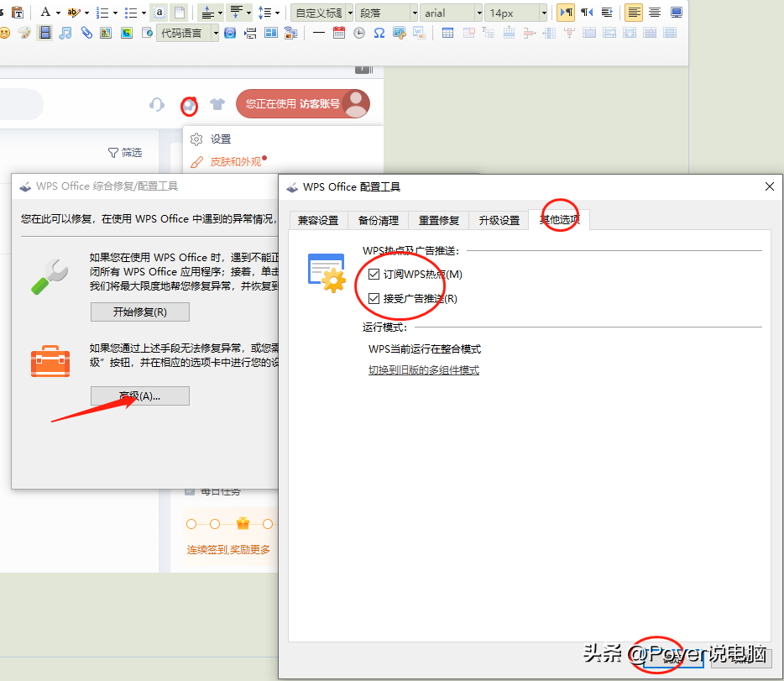Set left-to-right text direction
The image size is (784, 681).
(x=566, y=13)
